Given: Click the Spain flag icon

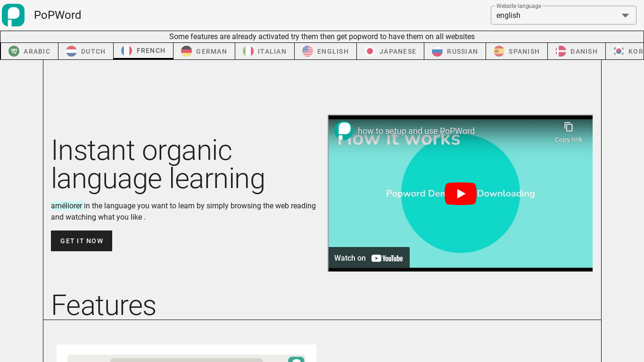Looking at the screenshot, I should 499,51.
